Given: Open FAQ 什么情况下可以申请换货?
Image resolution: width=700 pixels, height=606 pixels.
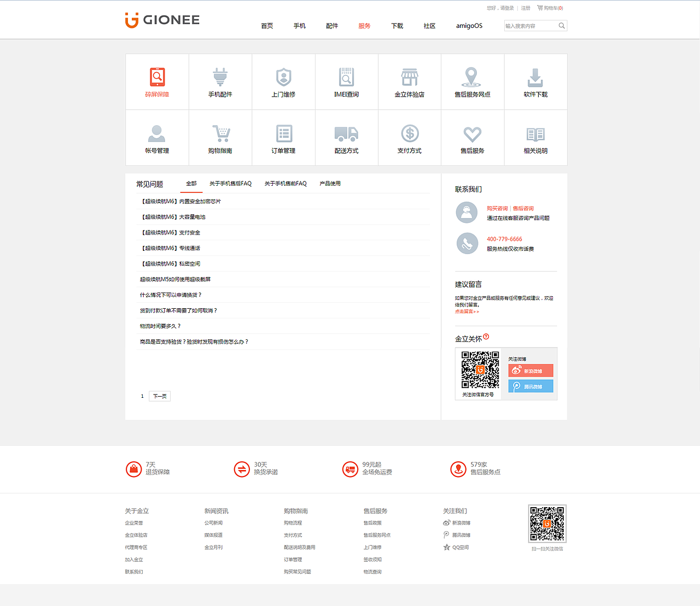Looking at the screenshot, I should pos(171,295).
